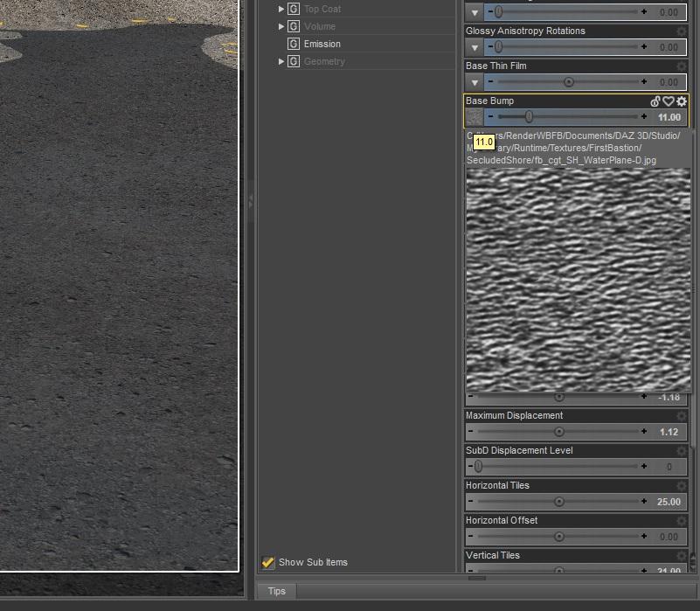Expand the Top Coat tree group
Image resolution: width=700 pixels, height=611 pixels.
(281, 9)
